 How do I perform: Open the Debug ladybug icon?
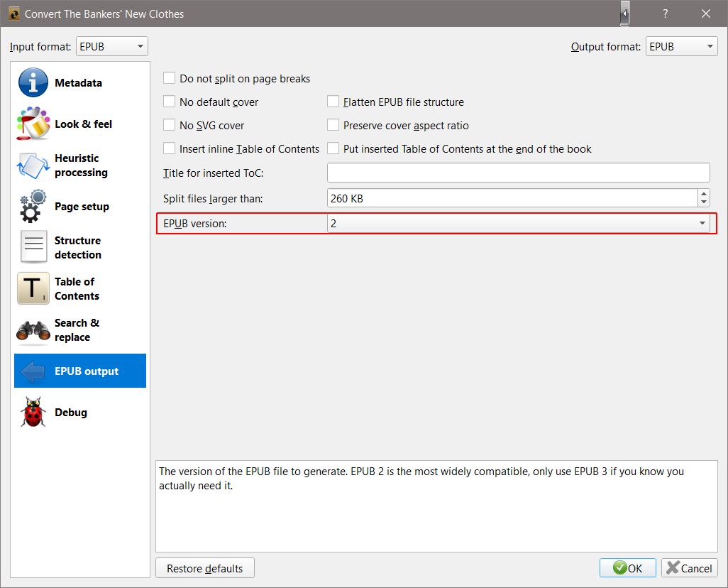33,413
